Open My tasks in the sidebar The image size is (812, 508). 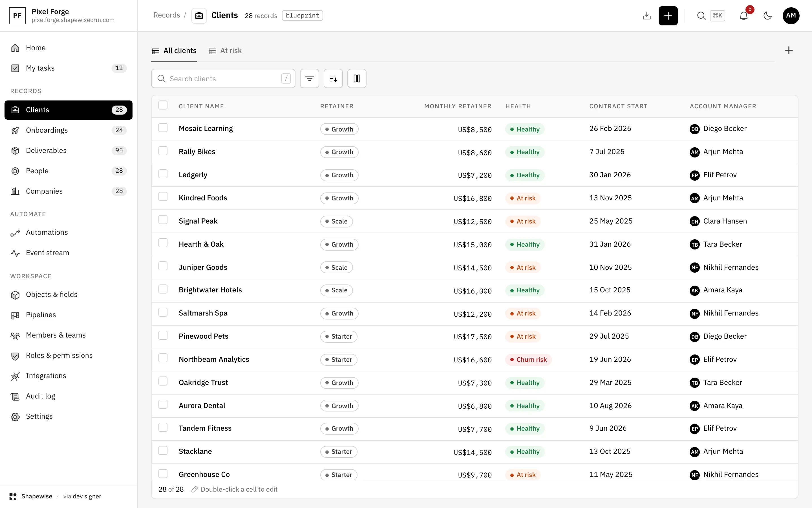69,68
